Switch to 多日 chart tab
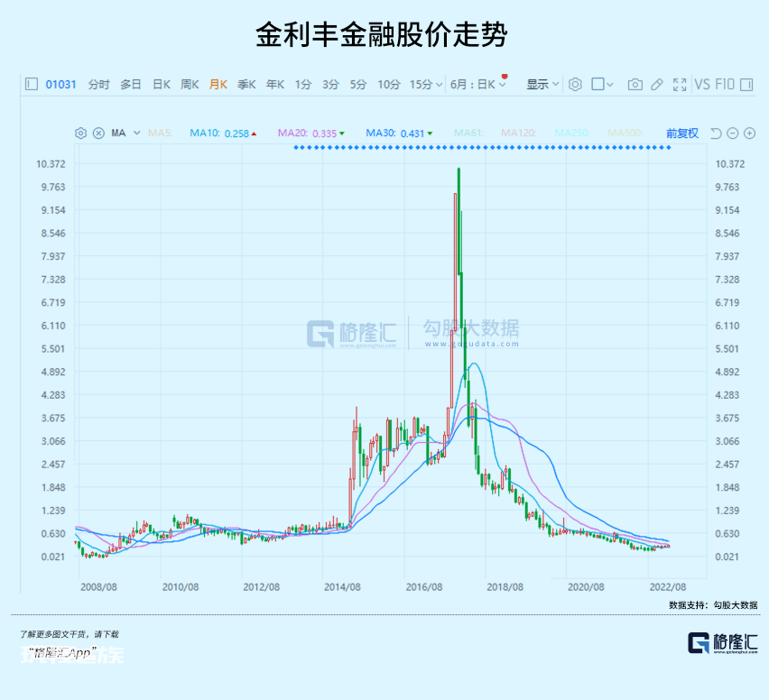 point(131,85)
